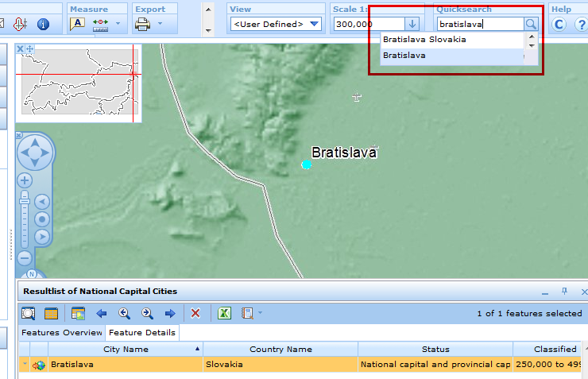
Task: Click the print icon under Export
Action: 142,24
